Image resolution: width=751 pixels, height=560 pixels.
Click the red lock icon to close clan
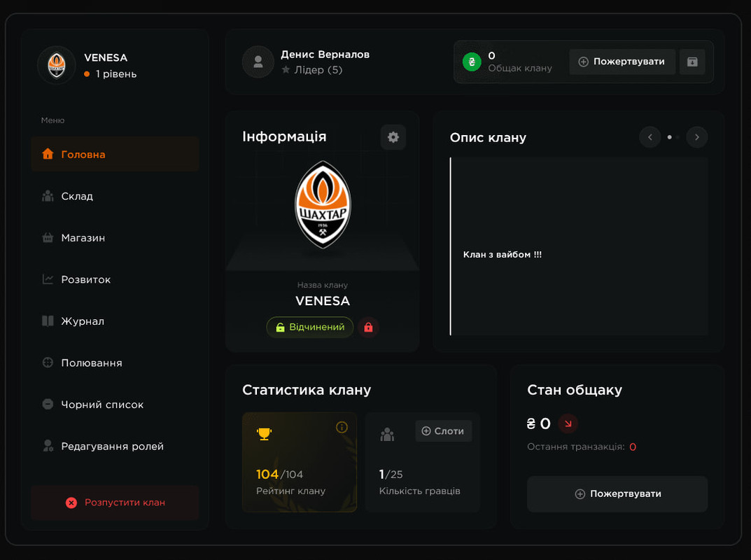tap(368, 327)
